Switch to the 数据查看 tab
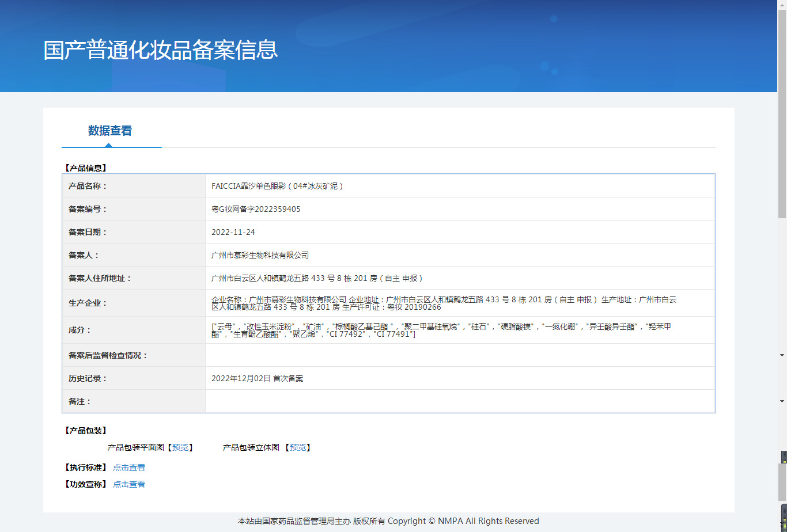787x532 pixels. tap(110, 131)
